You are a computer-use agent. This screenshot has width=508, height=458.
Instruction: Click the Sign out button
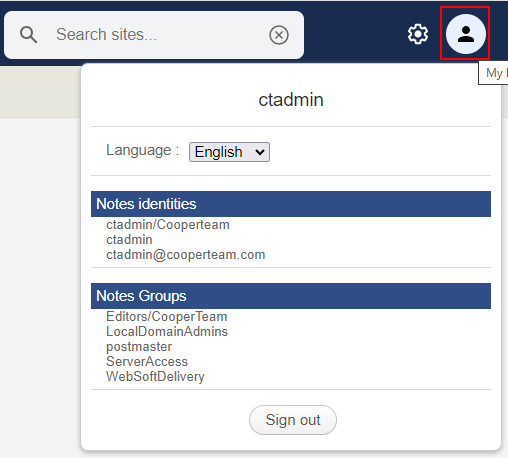293,420
